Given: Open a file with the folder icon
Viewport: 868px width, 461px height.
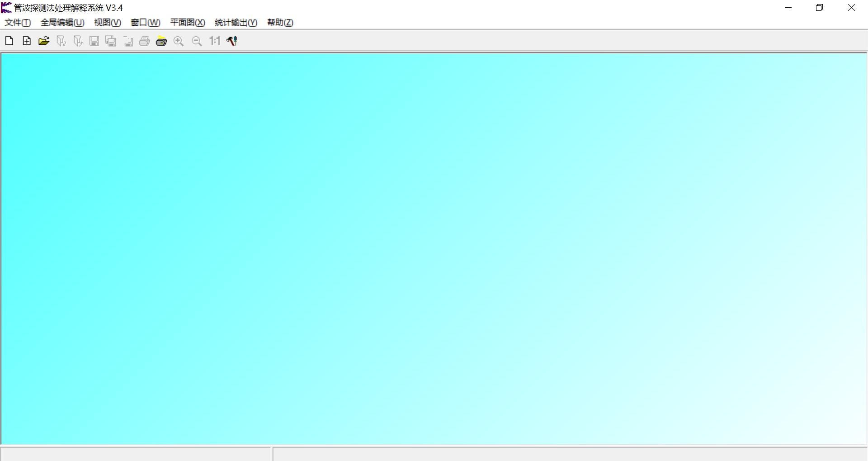Looking at the screenshot, I should click(44, 41).
